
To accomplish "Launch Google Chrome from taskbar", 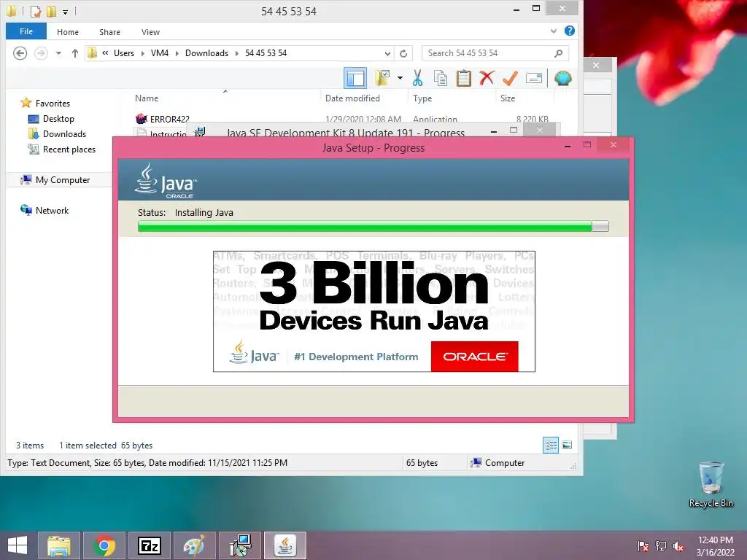I will tap(104, 545).
